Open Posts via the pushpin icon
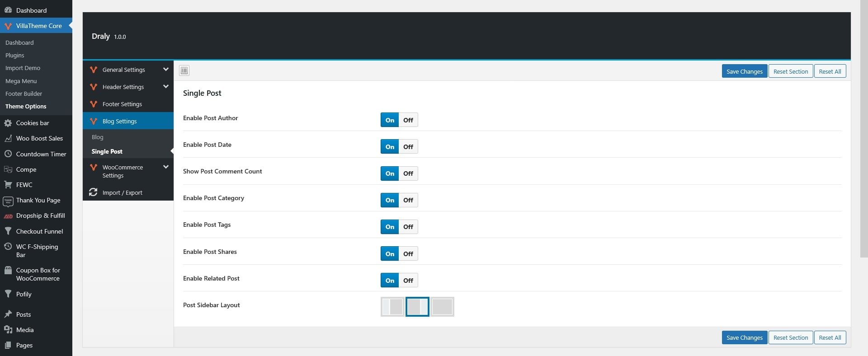 8,314
